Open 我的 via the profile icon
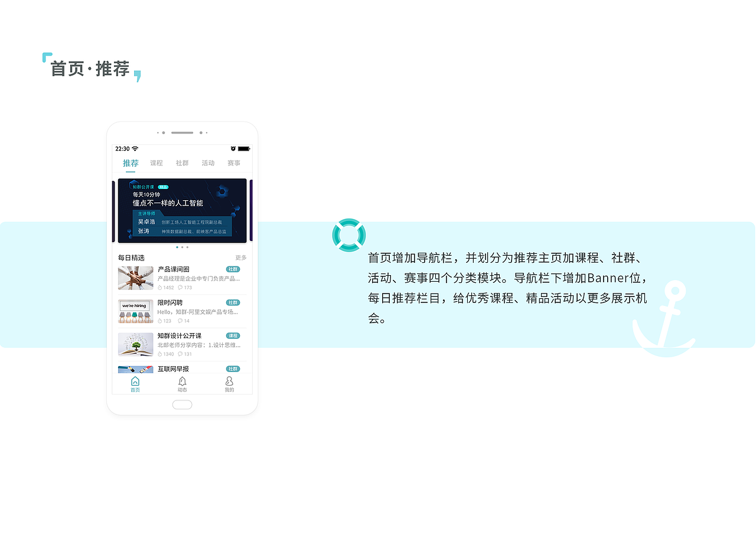Image resolution: width=756 pixels, height=538 pixels. (229, 381)
